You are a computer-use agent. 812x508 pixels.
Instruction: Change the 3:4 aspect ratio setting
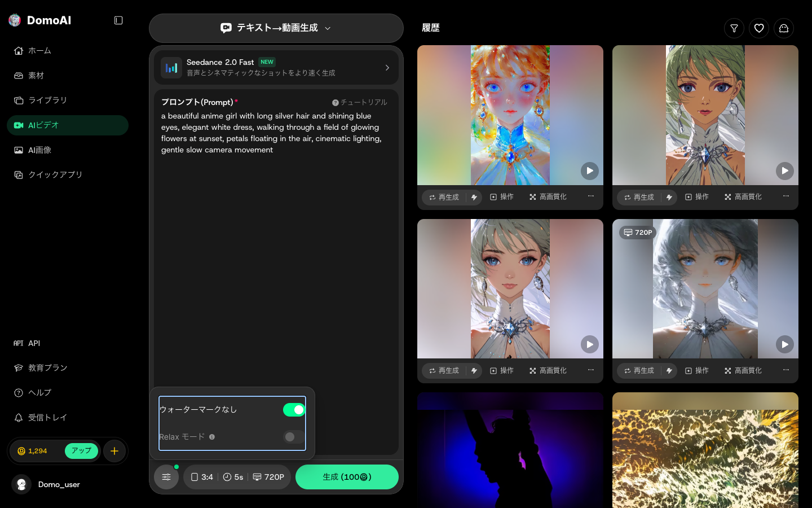pyautogui.click(x=202, y=477)
